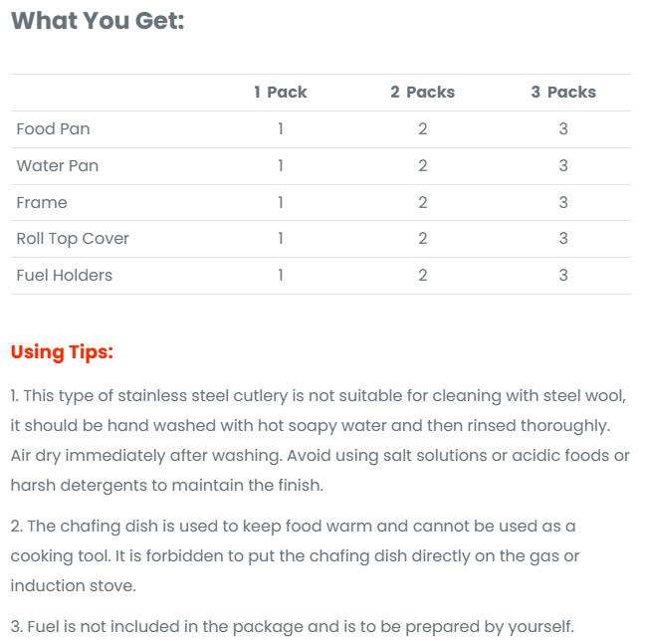647x644 pixels.
Task: Click Fuel Holders quantity under 3 Packs
Action: 563,275
